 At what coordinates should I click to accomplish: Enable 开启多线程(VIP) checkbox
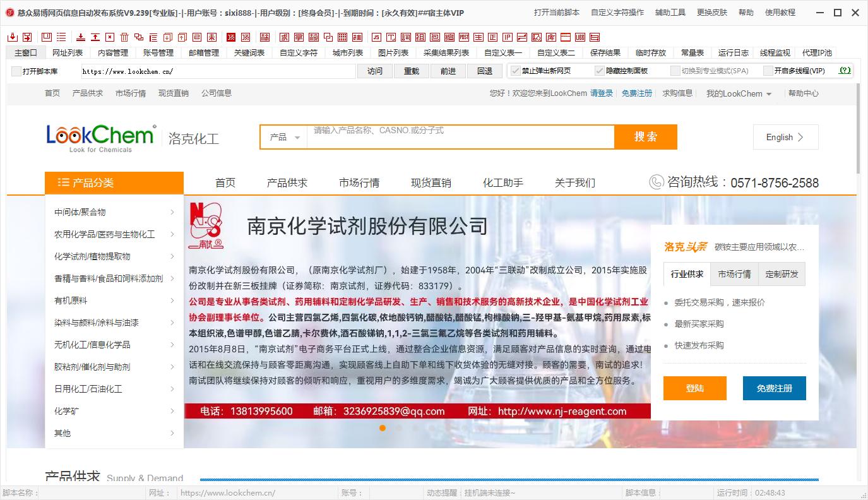[x=768, y=71]
